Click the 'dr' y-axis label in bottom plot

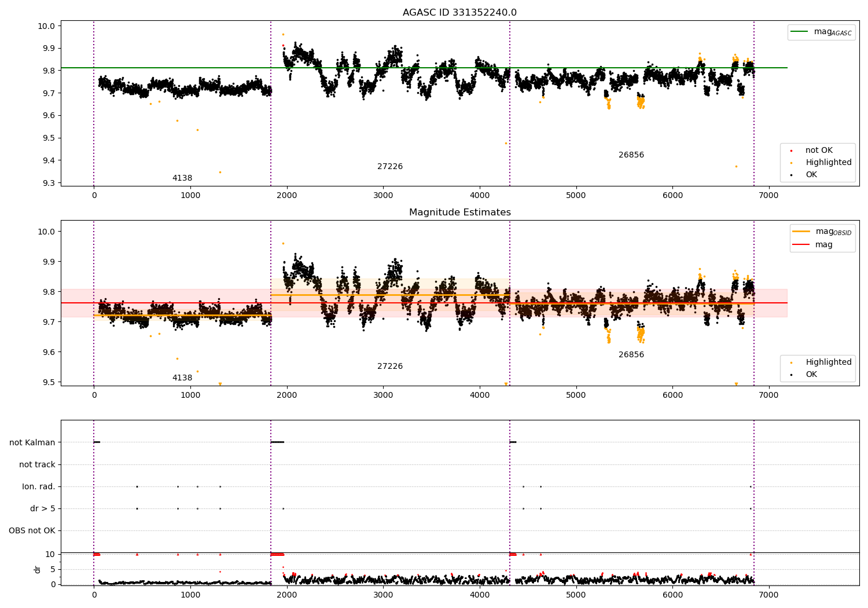[38, 569]
